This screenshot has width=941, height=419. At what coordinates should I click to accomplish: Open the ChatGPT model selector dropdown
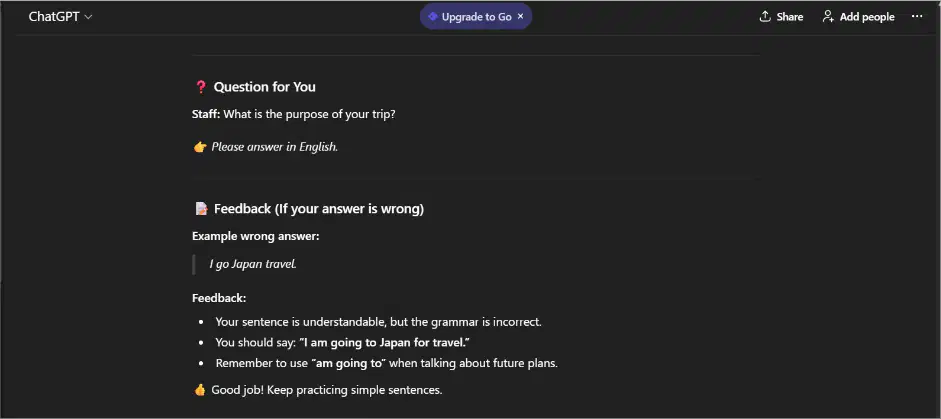[60, 17]
